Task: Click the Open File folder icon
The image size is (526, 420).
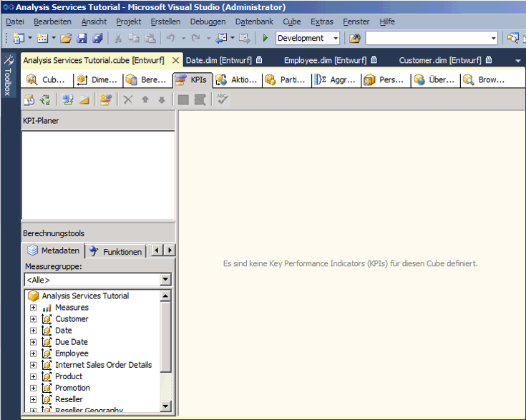Action: (x=66, y=38)
